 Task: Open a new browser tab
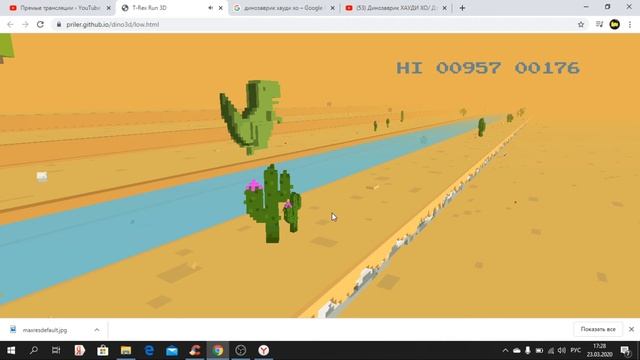pos(462,8)
